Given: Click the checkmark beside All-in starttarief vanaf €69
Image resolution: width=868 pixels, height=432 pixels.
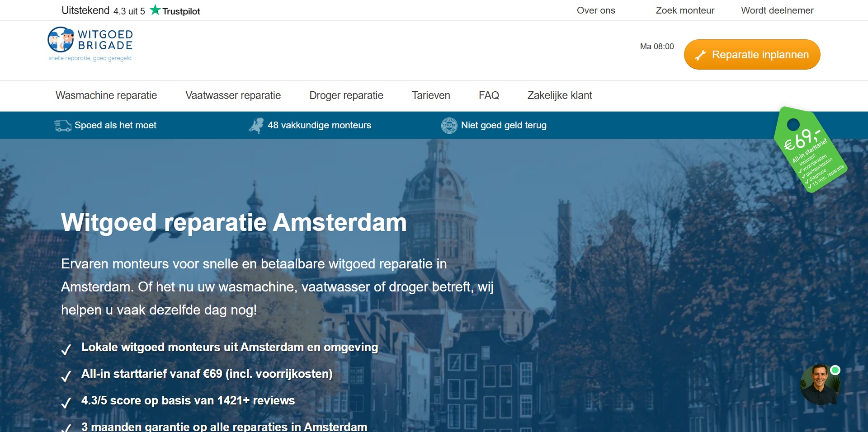Looking at the screenshot, I should pyautogui.click(x=66, y=375).
